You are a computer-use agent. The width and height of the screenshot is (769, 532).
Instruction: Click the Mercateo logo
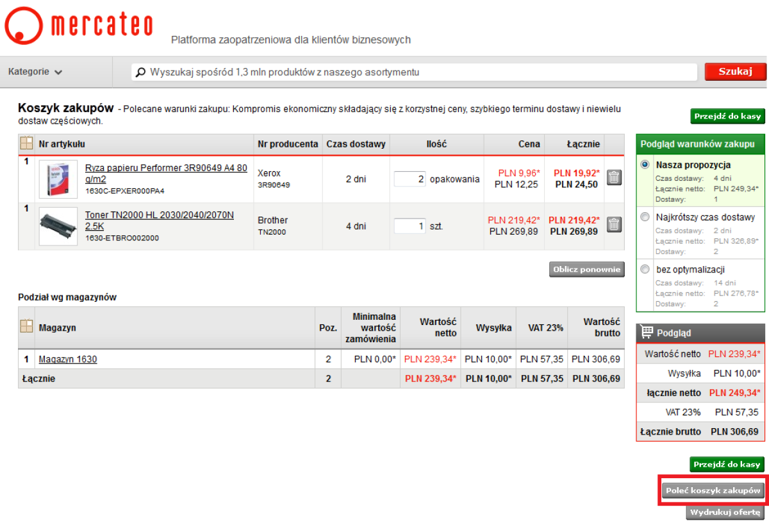click(x=79, y=24)
